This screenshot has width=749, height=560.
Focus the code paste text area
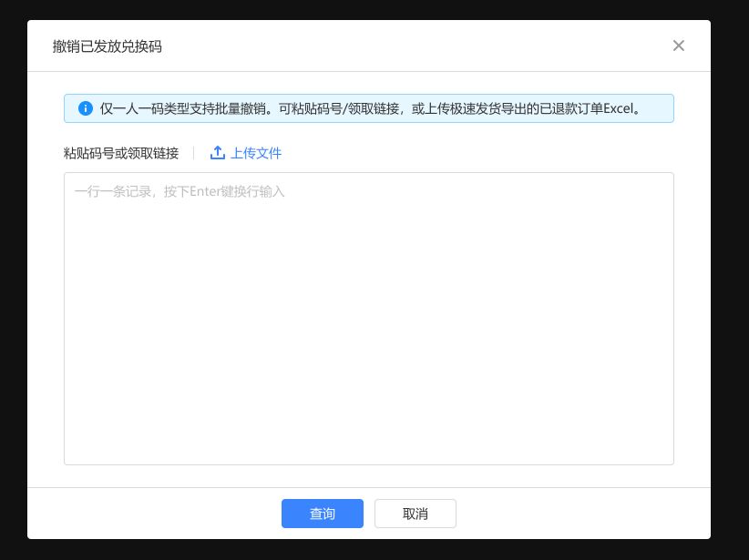(369, 319)
